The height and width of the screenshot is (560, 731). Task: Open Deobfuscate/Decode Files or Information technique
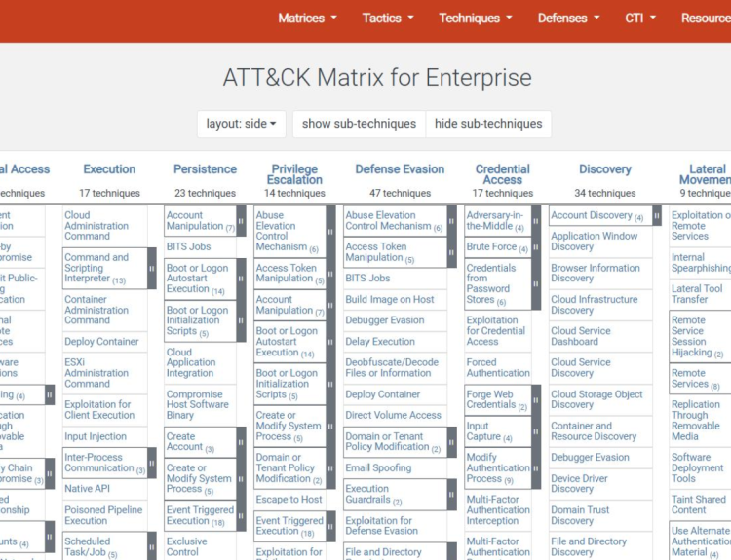392,367
